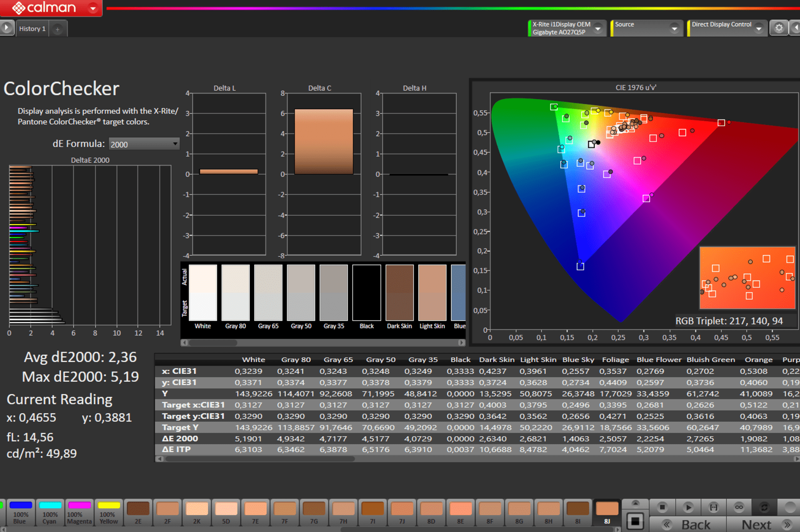Click the continuous read infinity icon
Viewport: 800px width, 532px height.
coord(739,507)
